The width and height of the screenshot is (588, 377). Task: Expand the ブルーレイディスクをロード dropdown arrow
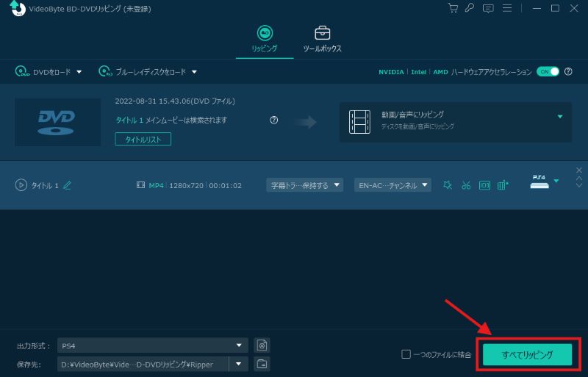(x=194, y=72)
